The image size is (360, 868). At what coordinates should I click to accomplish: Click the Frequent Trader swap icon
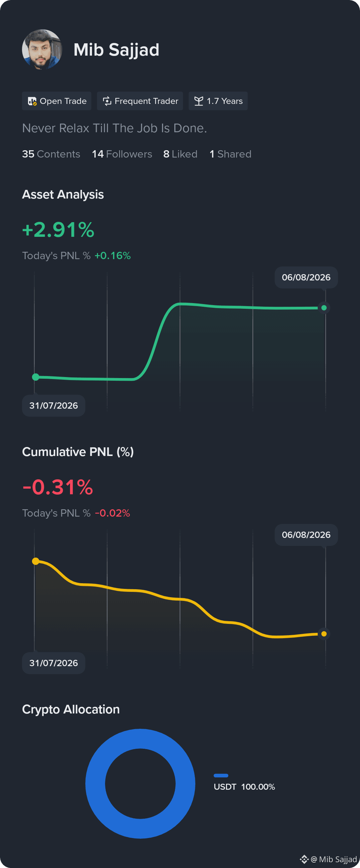(107, 101)
